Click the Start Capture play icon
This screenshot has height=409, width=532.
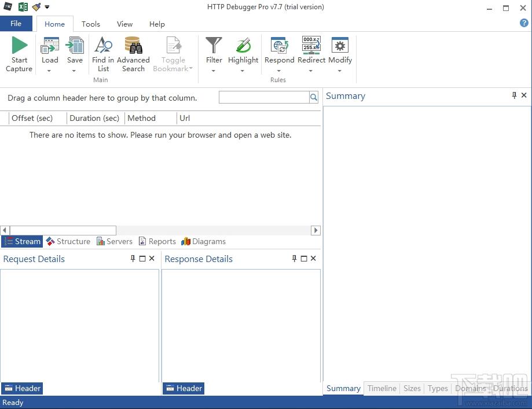(x=19, y=45)
